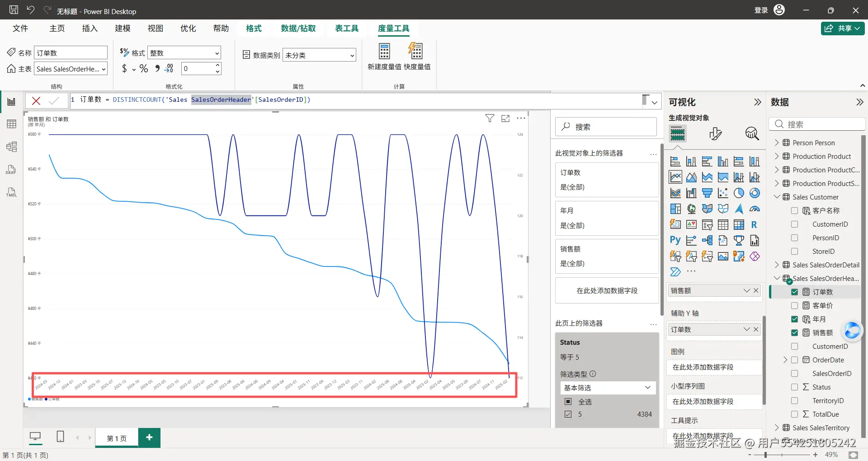
Task: Toggle the 全选 filter checkbox
Action: (x=568, y=402)
